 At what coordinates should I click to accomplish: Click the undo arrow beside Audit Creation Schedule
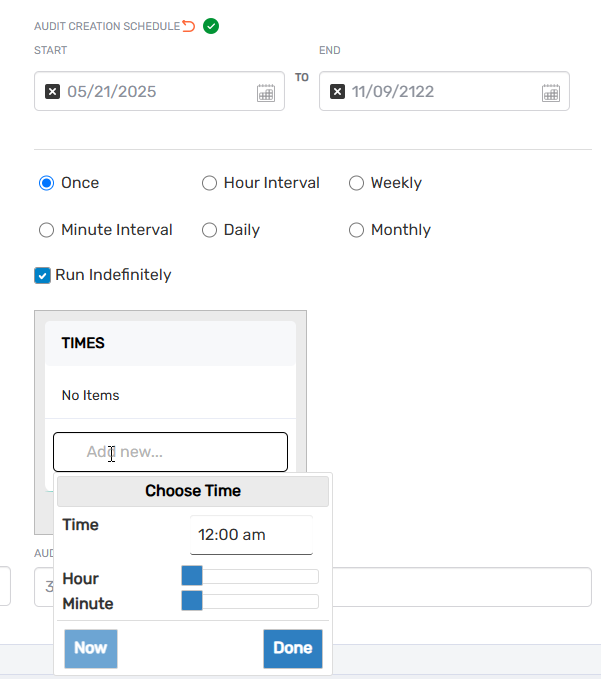point(189,25)
